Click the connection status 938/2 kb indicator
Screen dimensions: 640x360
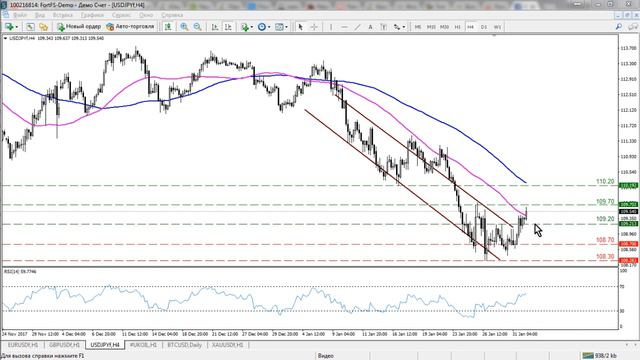600,356
